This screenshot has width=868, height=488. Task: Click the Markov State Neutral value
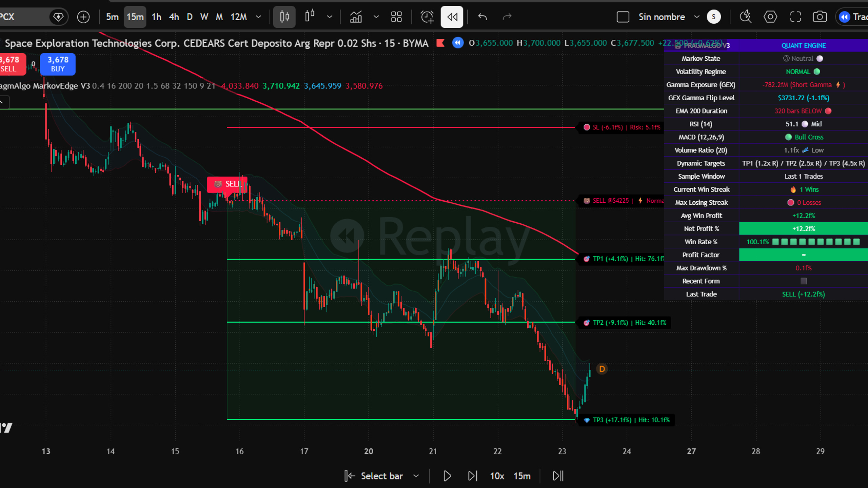click(803, 59)
